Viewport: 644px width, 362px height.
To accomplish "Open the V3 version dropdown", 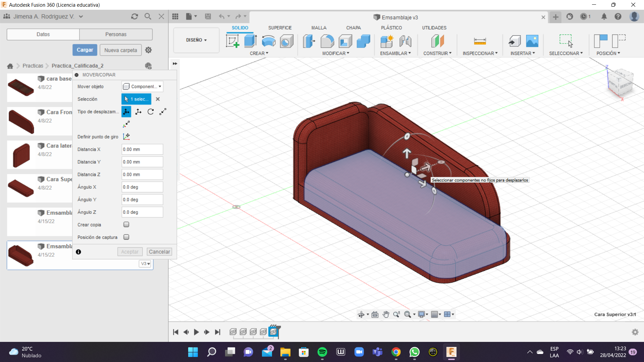I will point(145,264).
